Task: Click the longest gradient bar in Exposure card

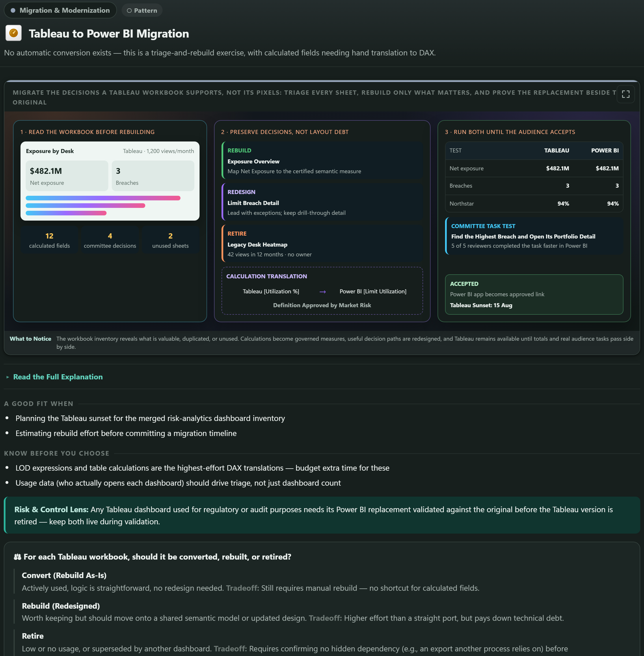Action: pyautogui.click(x=103, y=198)
